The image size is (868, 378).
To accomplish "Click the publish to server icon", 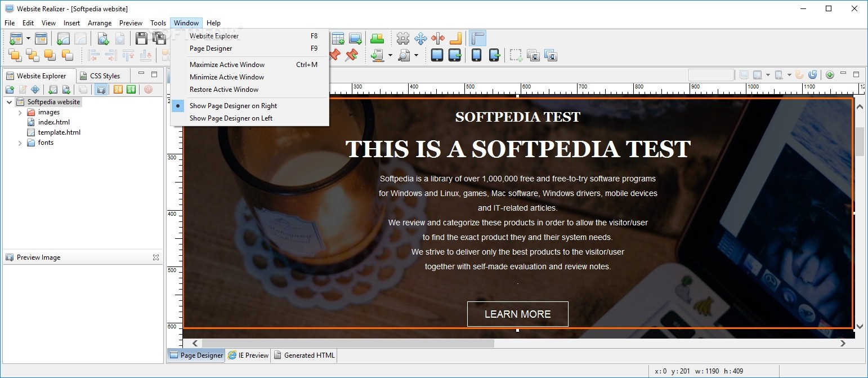I will (378, 55).
